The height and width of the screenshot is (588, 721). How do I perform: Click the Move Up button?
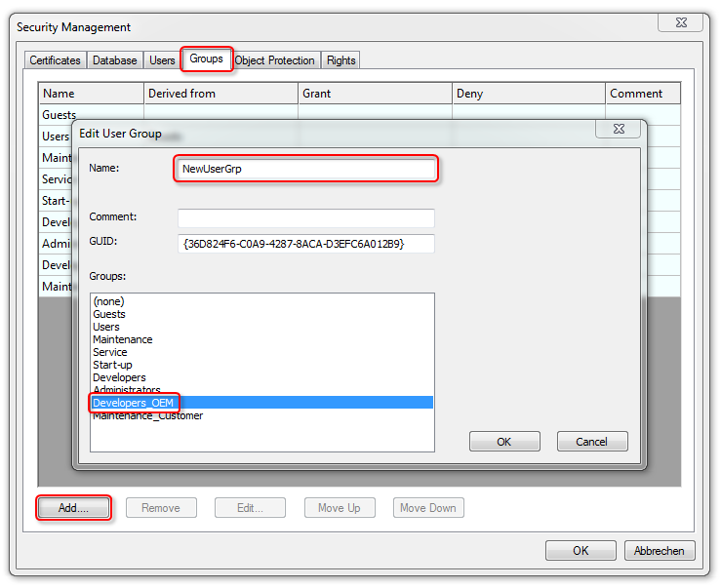click(340, 507)
